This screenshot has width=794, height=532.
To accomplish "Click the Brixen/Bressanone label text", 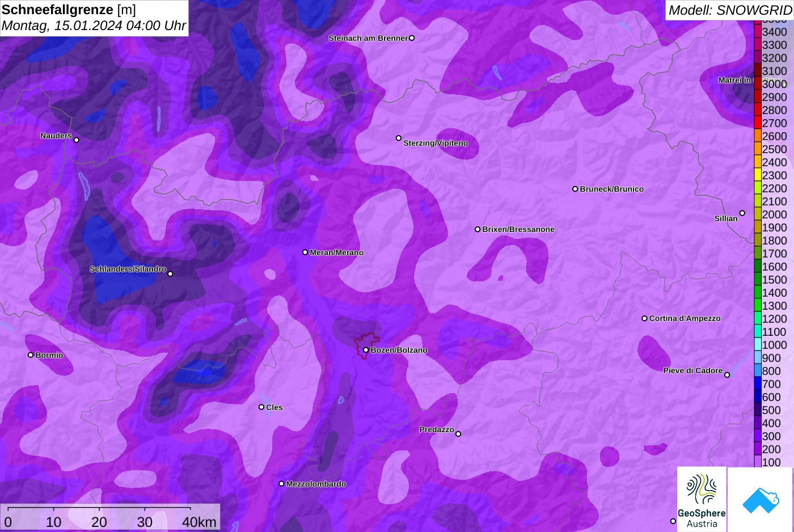I will 518,229.
